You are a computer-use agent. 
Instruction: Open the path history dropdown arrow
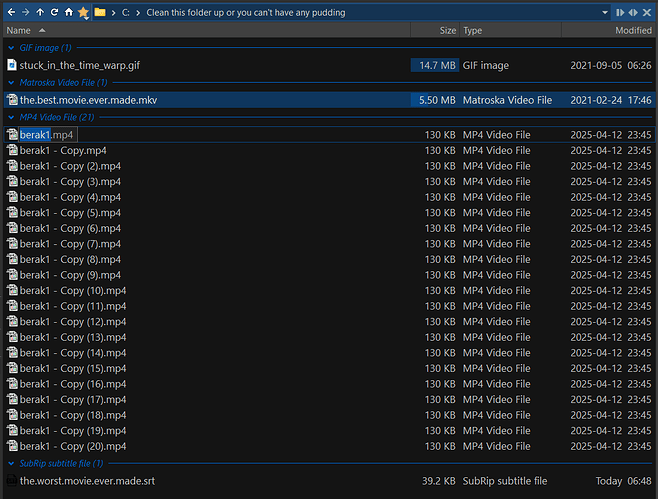pos(605,12)
